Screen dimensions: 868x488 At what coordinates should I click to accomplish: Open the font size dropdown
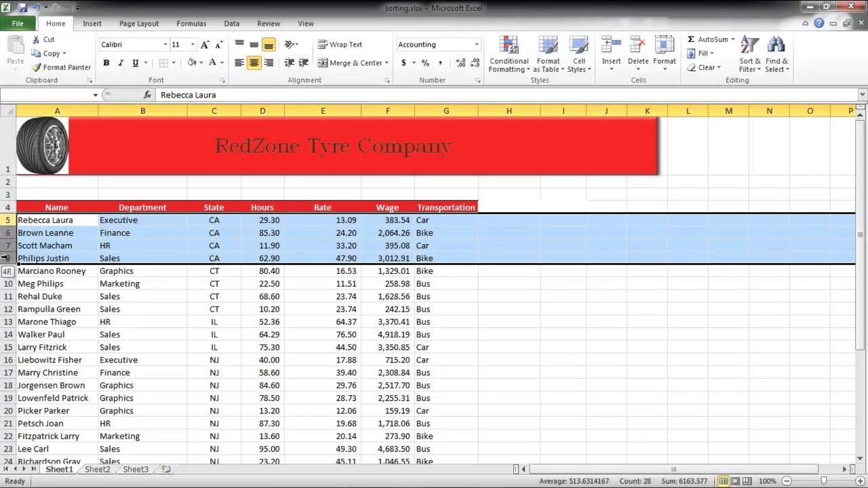[x=193, y=45]
